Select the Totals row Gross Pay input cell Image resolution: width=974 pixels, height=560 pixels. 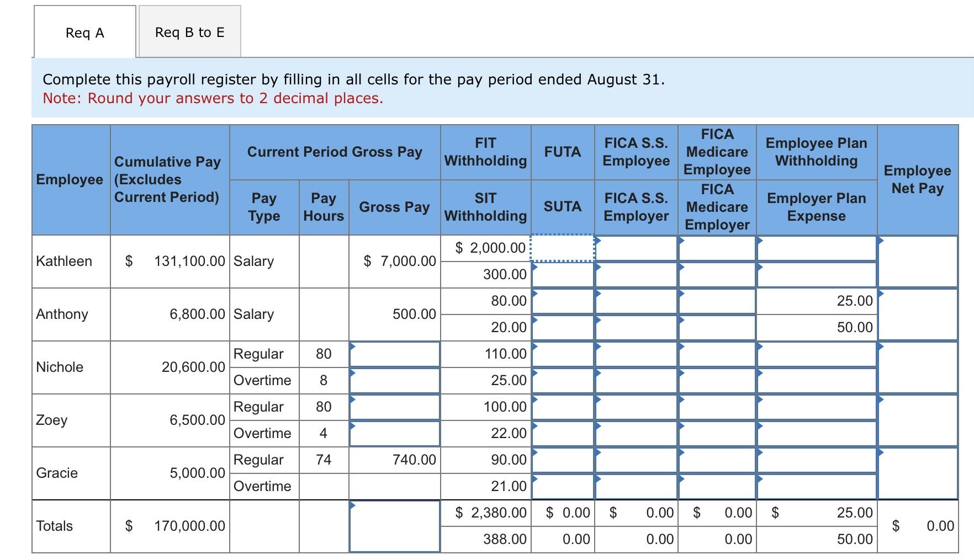click(394, 524)
